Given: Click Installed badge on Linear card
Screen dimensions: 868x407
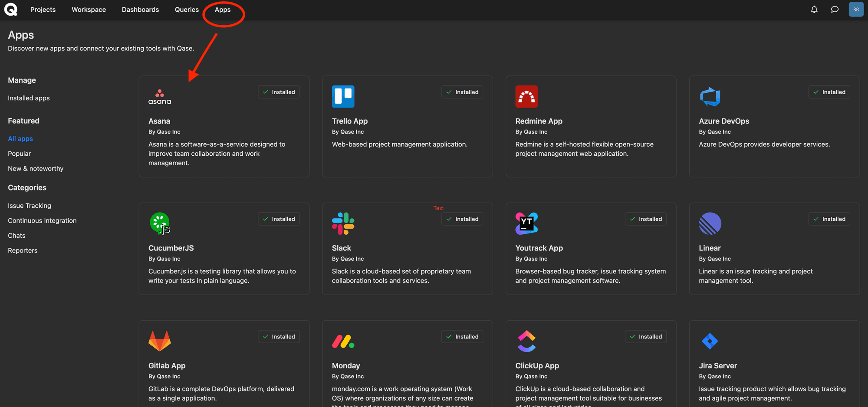Looking at the screenshot, I should pyautogui.click(x=829, y=219).
